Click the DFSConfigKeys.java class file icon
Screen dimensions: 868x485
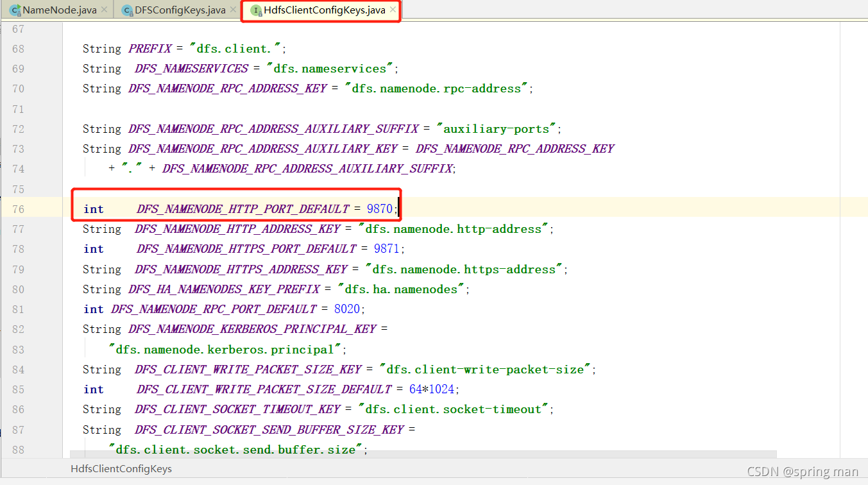pyautogui.click(x=127, y=10)
